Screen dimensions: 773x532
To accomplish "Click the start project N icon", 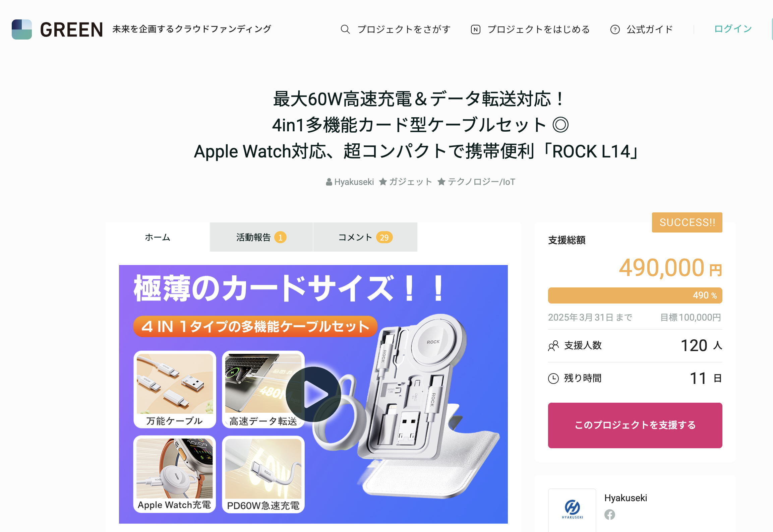I will 475,29.
